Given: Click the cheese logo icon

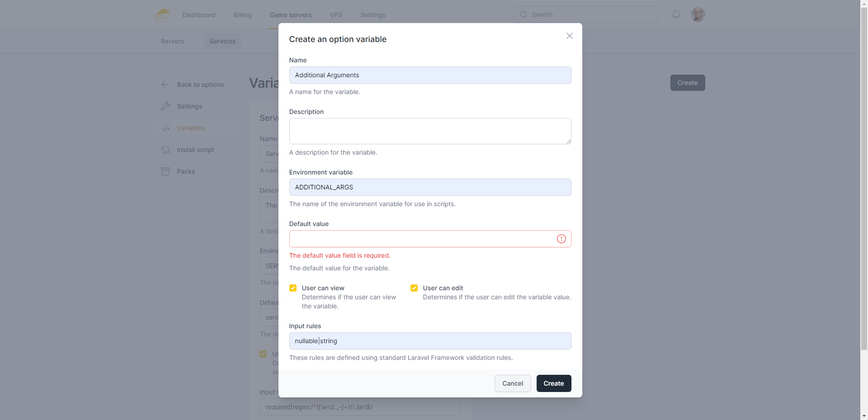Looking at the screenshot, I should pos(163,14).
